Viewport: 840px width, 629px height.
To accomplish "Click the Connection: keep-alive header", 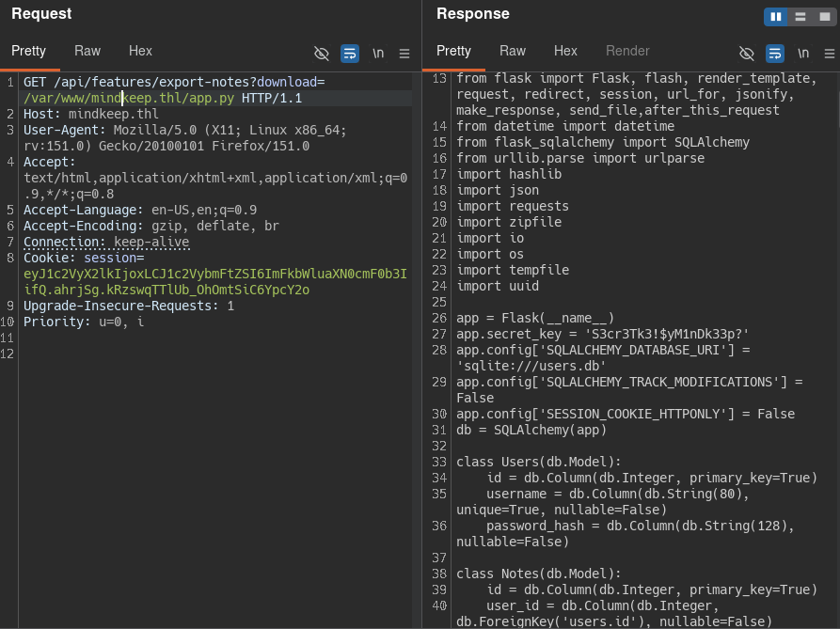I will pyautogui.click(x=106, y=242).
